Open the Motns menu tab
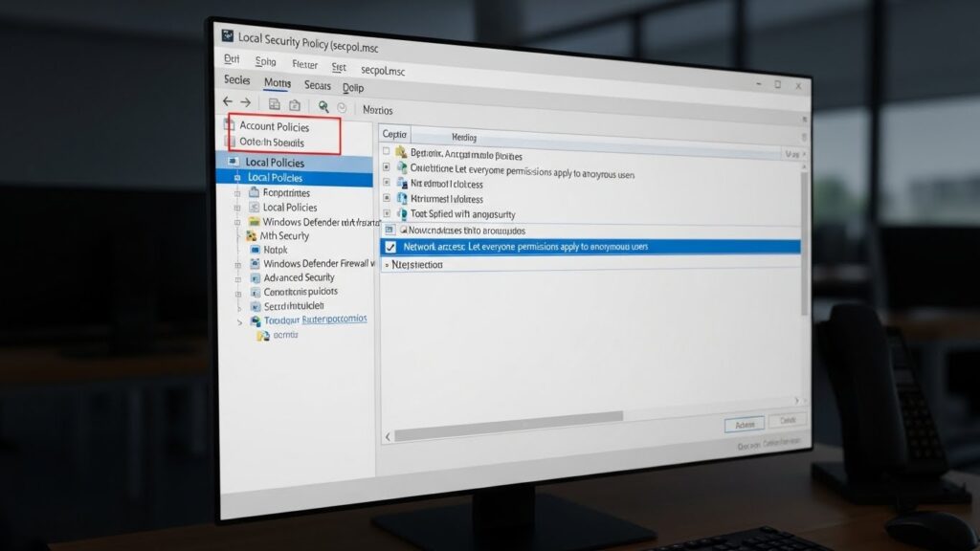This screenshot has height=551, width=980. coord(277,83)
